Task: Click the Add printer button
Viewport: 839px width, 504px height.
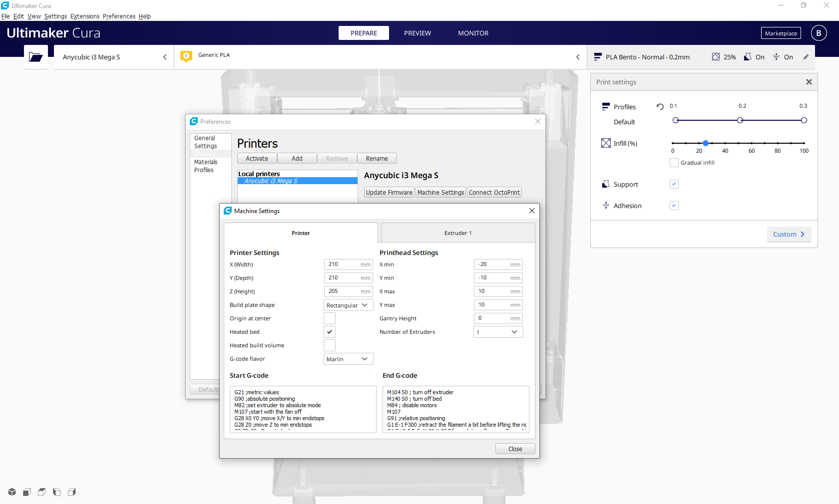Action: 297,158
